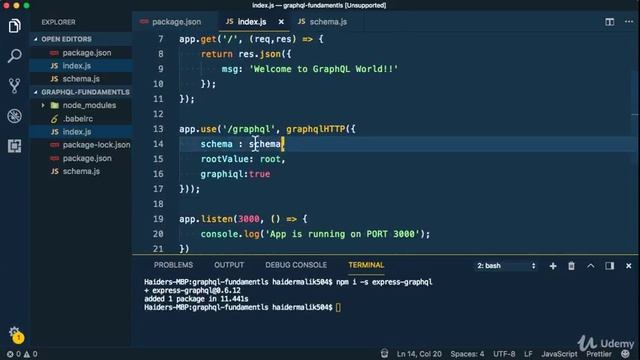This screenshot has width=640, height=360.
Task: Click the terminal prompt input area
Action: coord(338,307)
